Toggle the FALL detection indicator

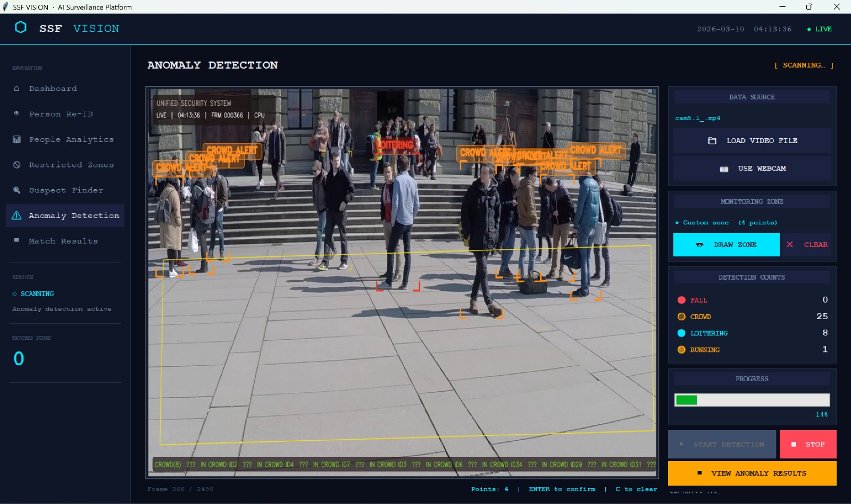pyautogui.click(x=681, y=299)
